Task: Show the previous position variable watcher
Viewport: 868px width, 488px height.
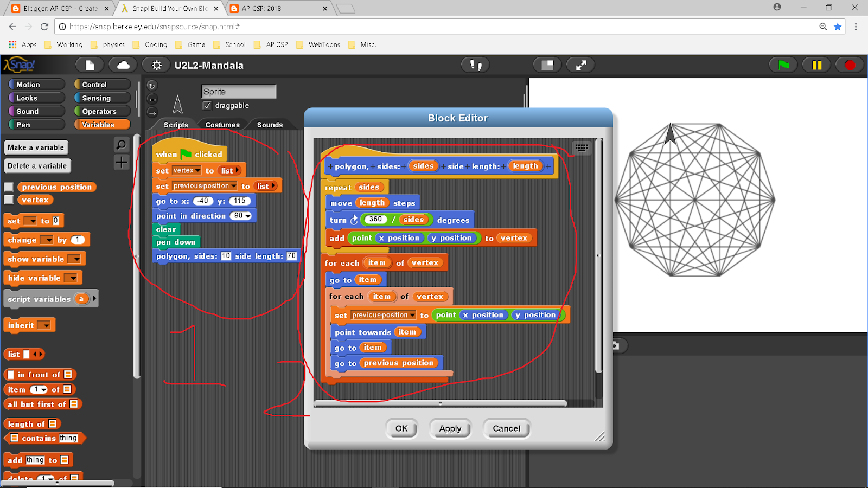Action: (9, 187)
